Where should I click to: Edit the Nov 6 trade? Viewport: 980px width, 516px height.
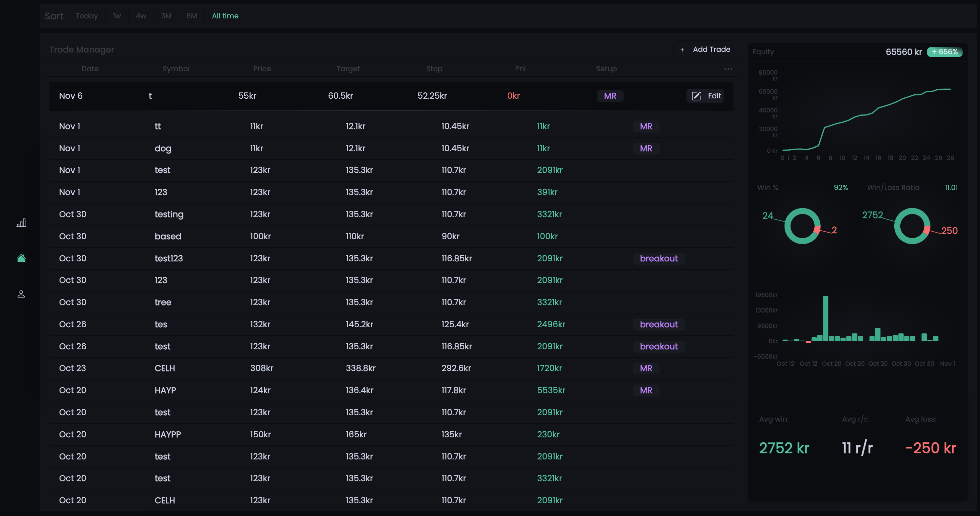705,96
